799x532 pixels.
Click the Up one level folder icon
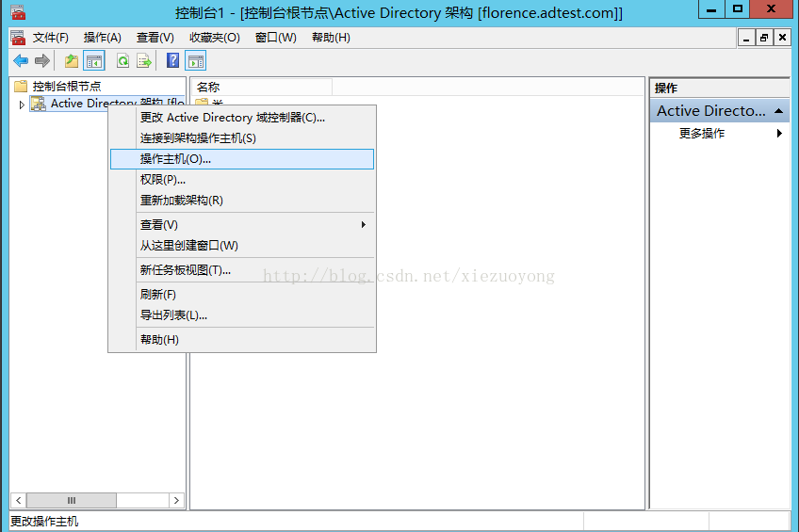[72, 61]
